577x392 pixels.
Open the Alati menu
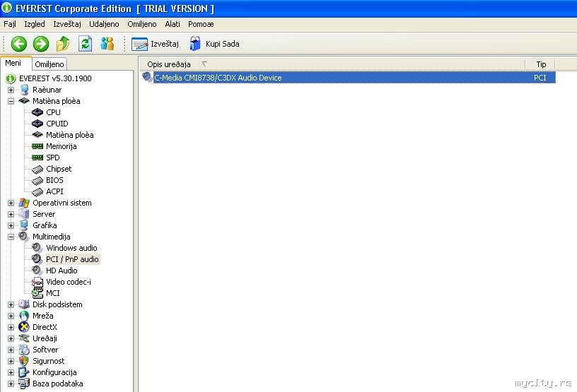(173, 24)
